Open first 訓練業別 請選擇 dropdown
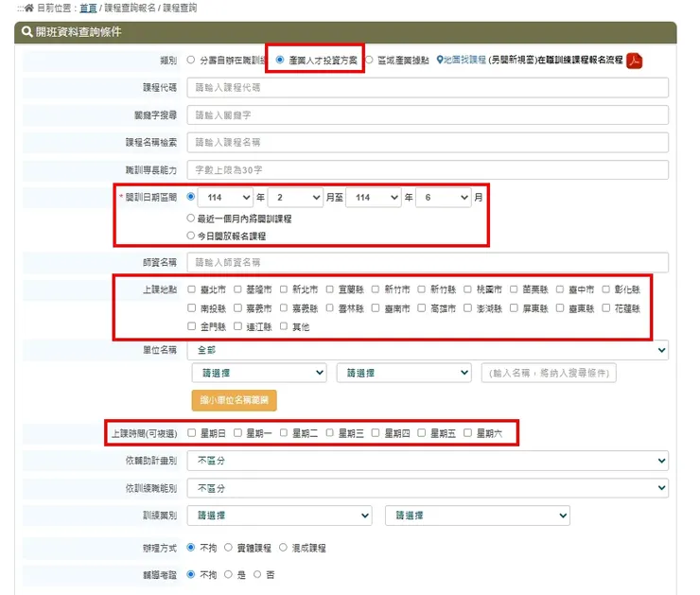The image size is (700, 595). pos(279,516)
